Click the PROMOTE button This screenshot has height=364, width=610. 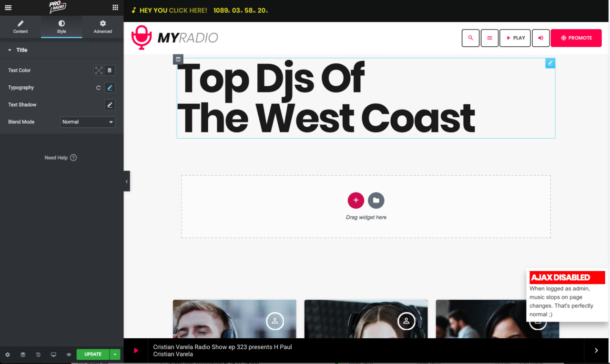pos(576,38)
